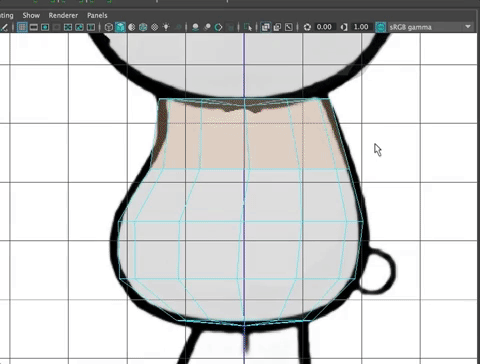Click Use Default Material icon

pyautogui.click(x=132, y=27)
